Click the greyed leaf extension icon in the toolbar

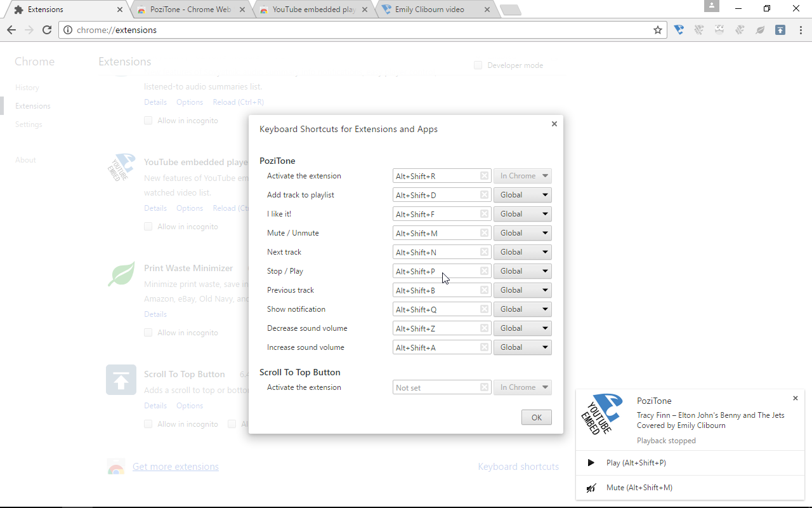pos(760,30)
